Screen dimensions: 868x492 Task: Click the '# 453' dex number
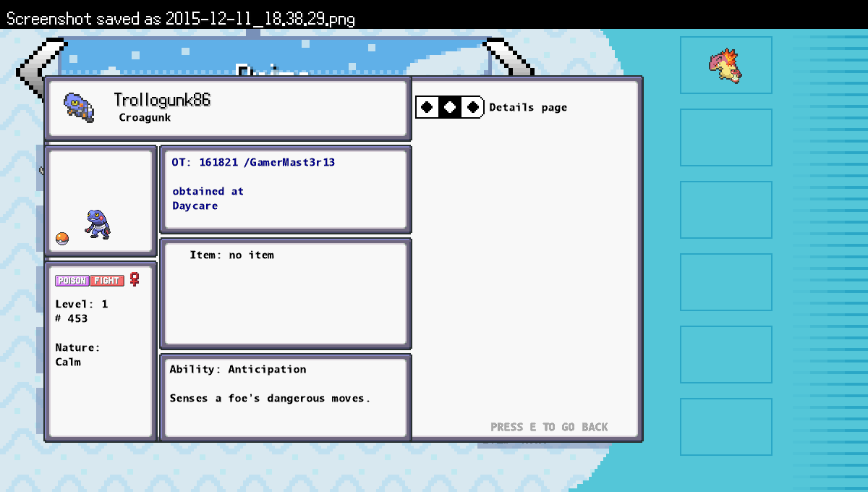click(72, 319)
